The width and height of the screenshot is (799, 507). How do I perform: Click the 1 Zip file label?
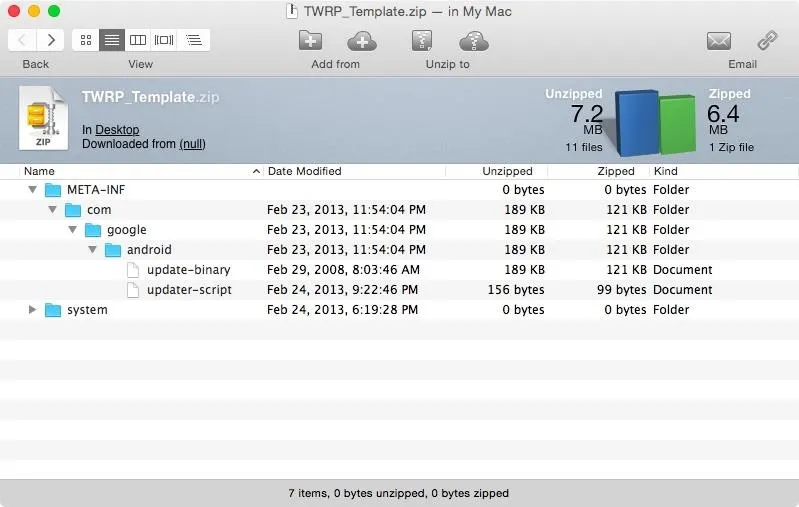731,147
